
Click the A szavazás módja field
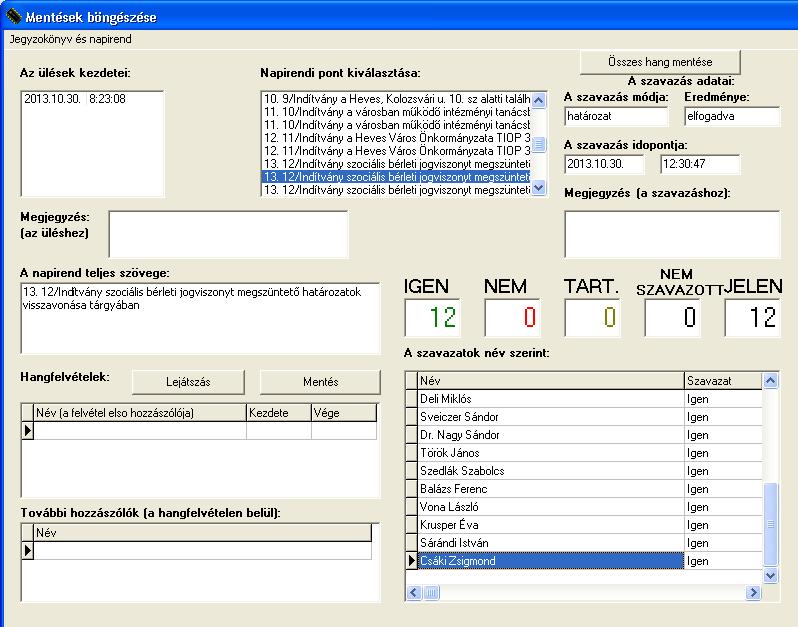pyautogui.click(x=616, y=116)
